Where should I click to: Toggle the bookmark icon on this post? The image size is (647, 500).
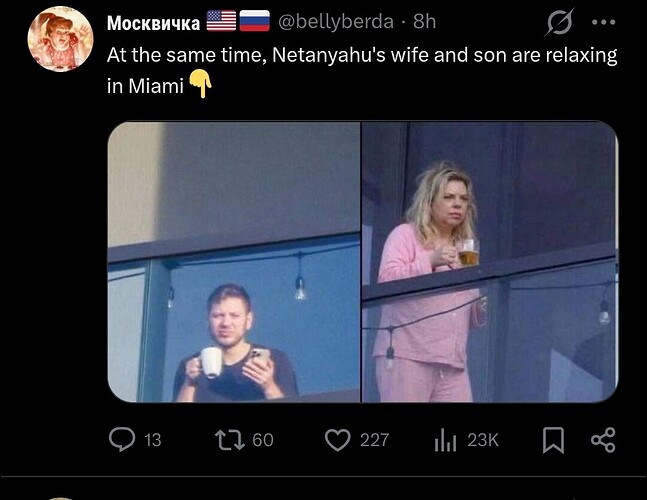click(x=553, y=438)
